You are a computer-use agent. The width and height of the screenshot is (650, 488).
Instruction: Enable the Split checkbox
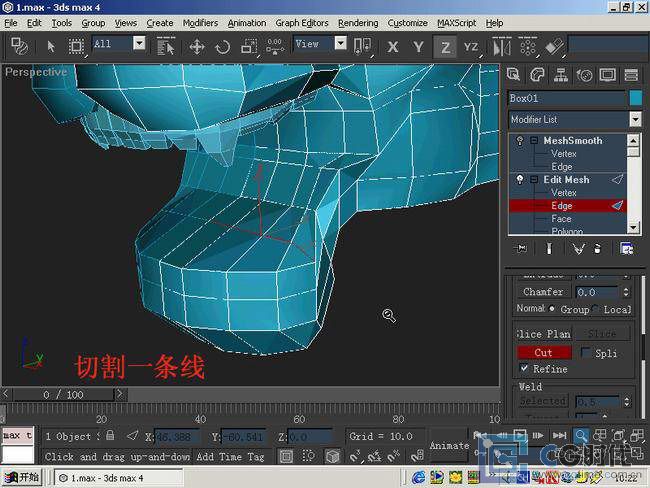(x=585, y=352)
